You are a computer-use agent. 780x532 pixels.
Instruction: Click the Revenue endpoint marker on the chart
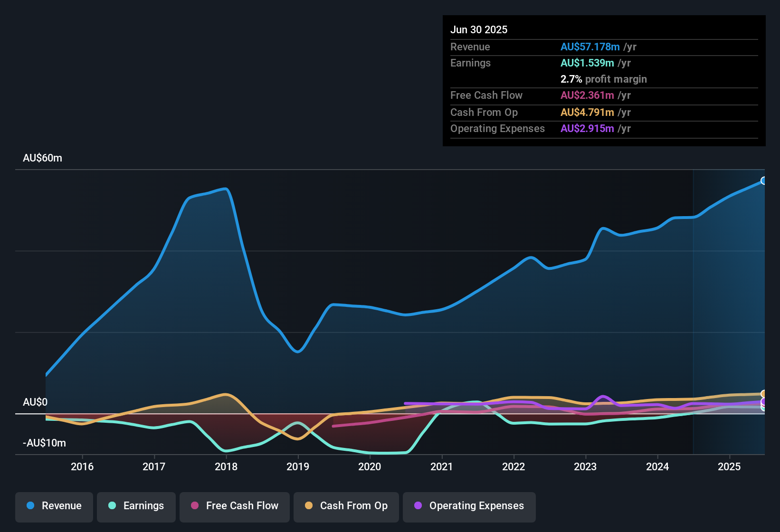(763, 180)
